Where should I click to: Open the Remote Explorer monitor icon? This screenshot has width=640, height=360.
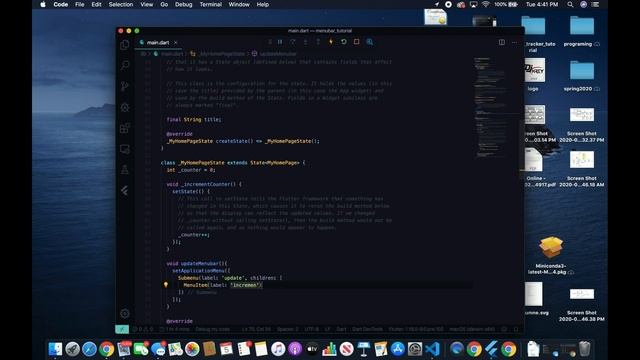click(x=125, y=149)
